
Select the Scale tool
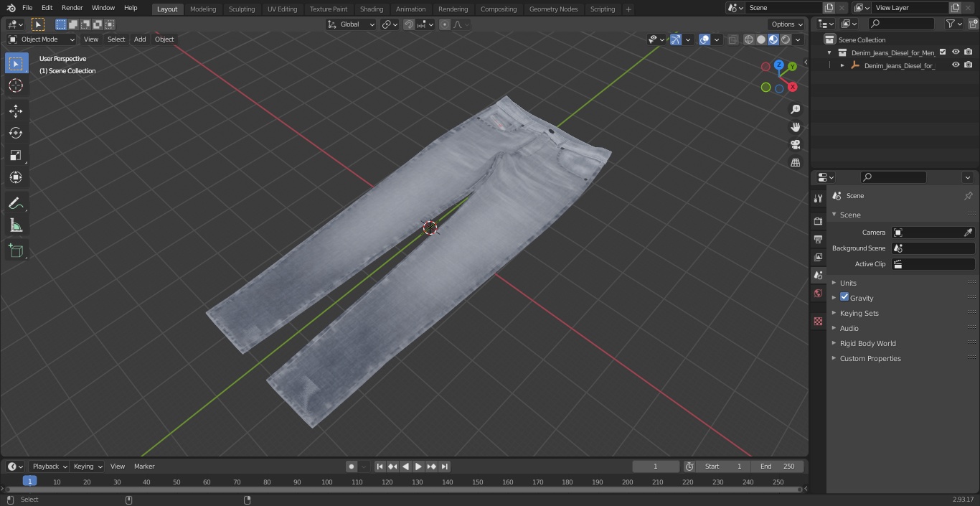[x=16, y=155]
